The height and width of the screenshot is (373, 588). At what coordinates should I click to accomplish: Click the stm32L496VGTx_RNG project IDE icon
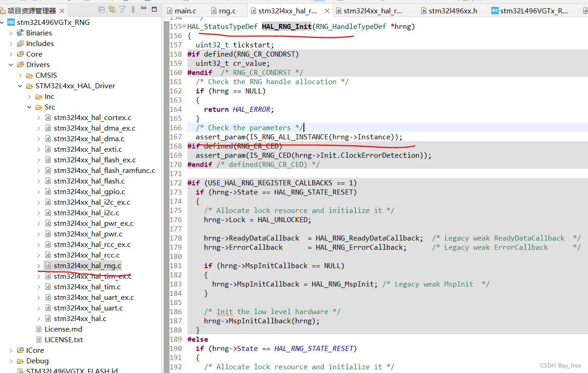[11, 22]
